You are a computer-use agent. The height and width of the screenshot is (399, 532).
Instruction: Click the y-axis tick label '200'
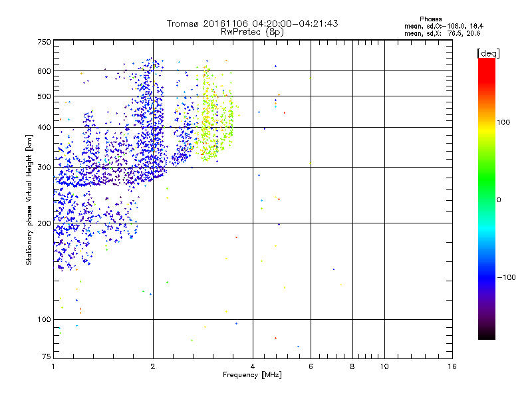pos(44,223)
